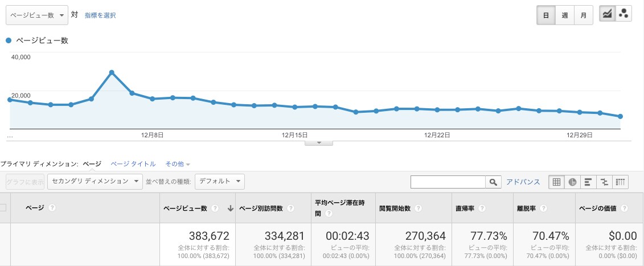Open その他 dimension dropdown
The width and height of the screenshot is (644, 266).
(x=178, y=163)
